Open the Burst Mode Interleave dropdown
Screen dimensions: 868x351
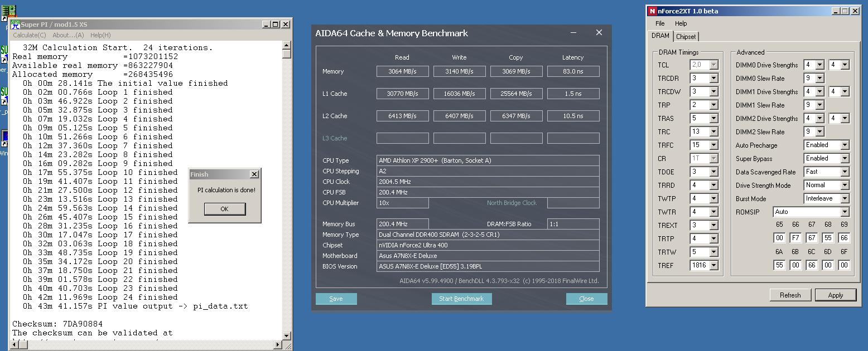[x=845, y=199]
